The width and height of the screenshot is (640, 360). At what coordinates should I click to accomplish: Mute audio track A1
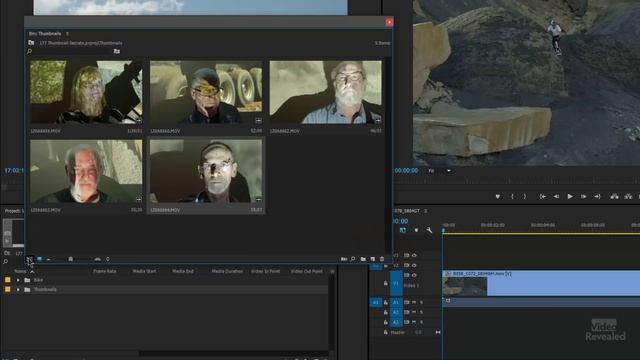pyautogui.click(x=413, y=302)
